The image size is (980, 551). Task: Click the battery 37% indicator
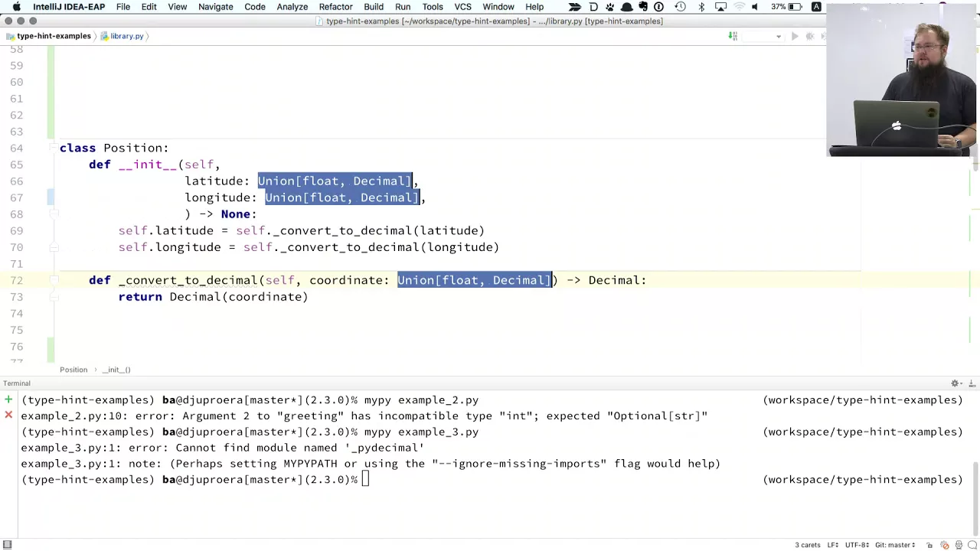tap(788, 7)
